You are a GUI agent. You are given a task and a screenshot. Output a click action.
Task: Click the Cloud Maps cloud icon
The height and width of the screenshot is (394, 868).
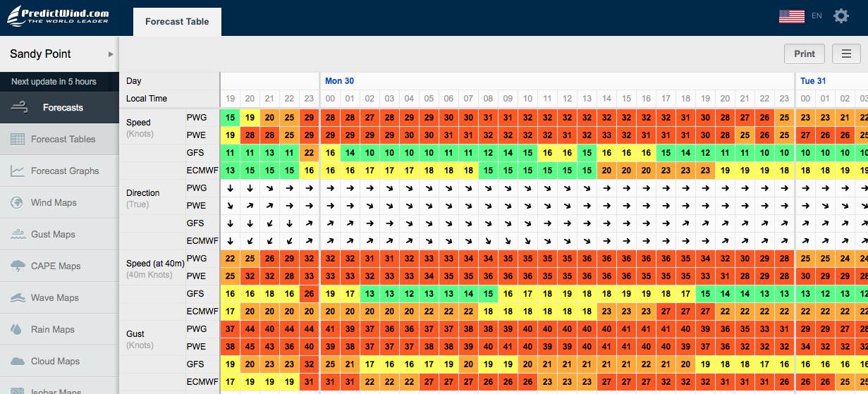18,362
